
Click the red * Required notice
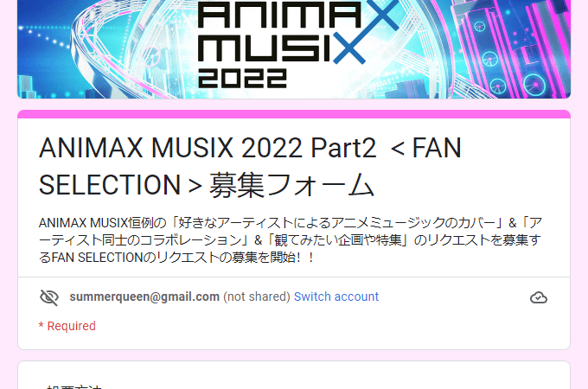tap(67, 326)
